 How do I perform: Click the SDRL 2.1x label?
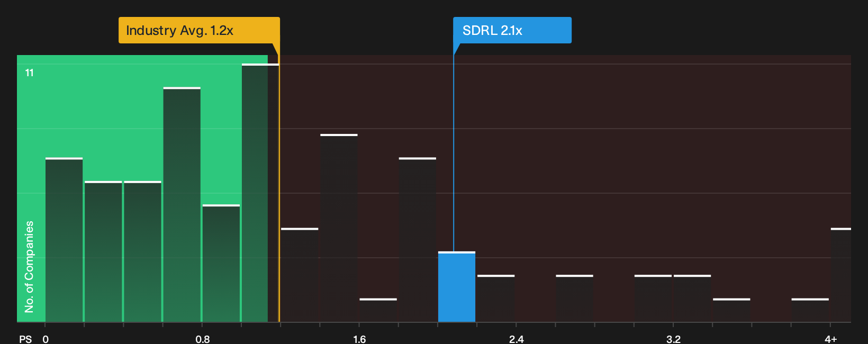[512, 30]
